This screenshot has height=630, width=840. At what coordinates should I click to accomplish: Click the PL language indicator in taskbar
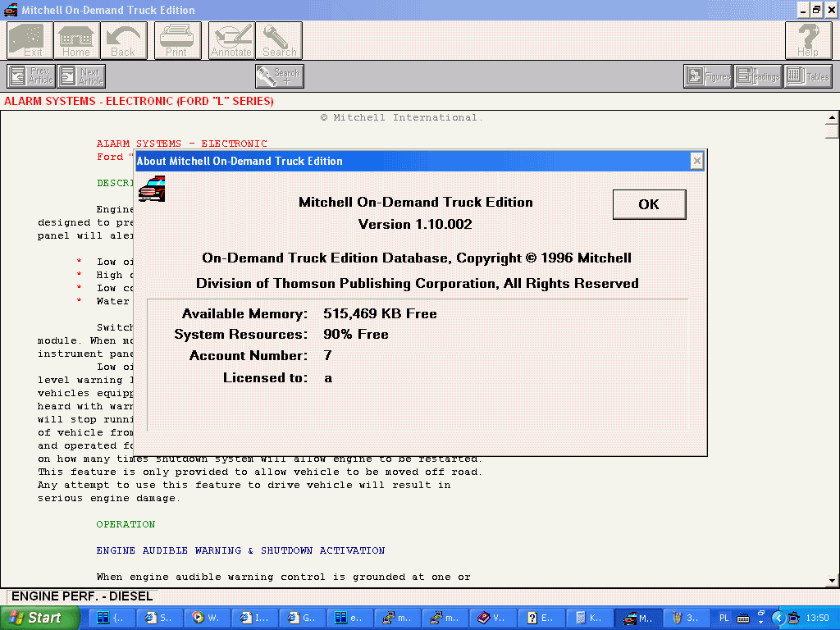click(x=724, y=619)
